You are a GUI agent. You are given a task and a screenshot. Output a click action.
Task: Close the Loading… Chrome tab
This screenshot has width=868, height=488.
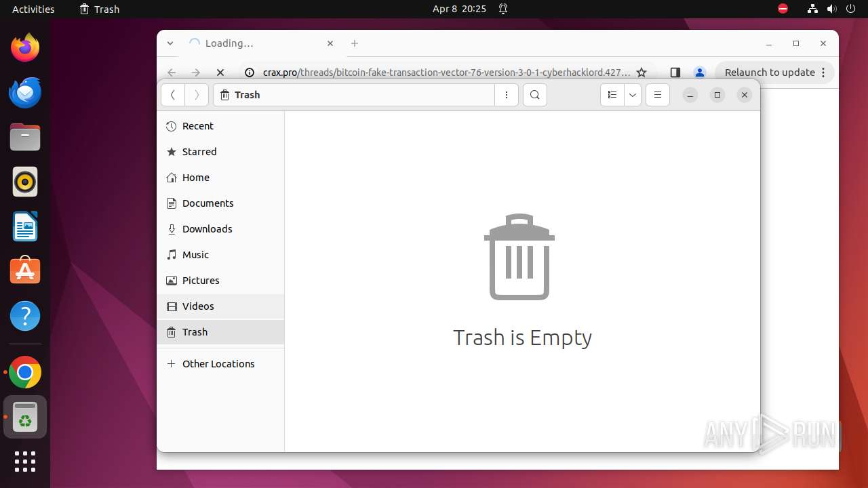click(x=330, y=43)
